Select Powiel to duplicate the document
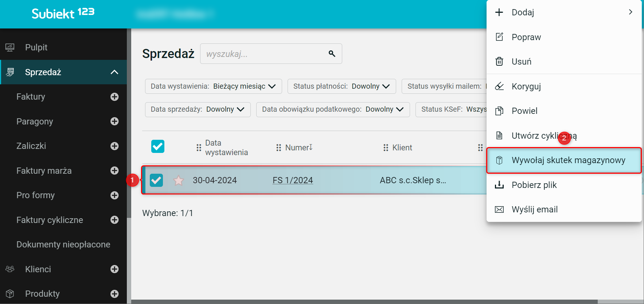Viewport: 644px width, 304px height. 564,111
